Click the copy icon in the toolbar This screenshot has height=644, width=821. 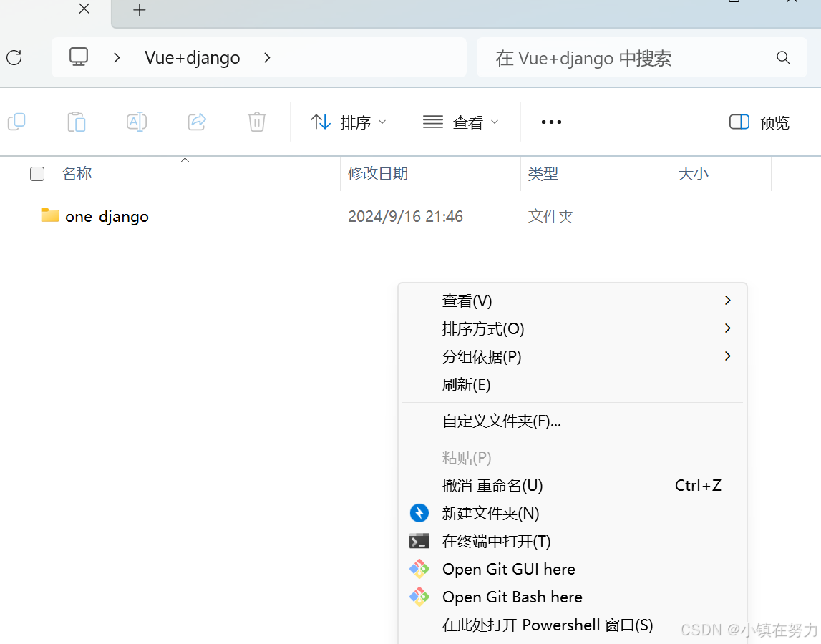(16, 122)
